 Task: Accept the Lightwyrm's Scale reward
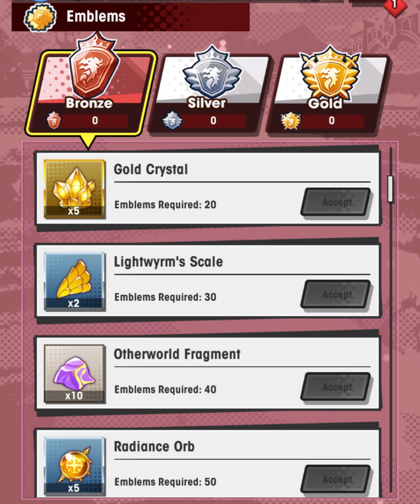(336, 294)
